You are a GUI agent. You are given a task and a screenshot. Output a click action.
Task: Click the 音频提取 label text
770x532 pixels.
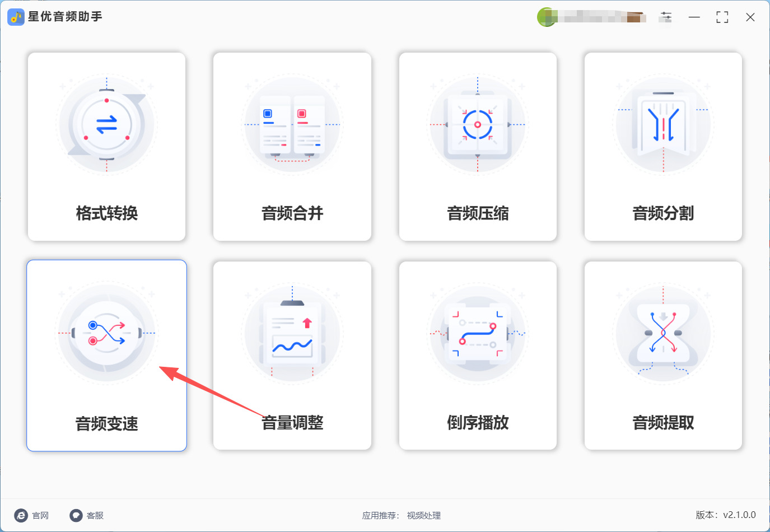point(663,423)
